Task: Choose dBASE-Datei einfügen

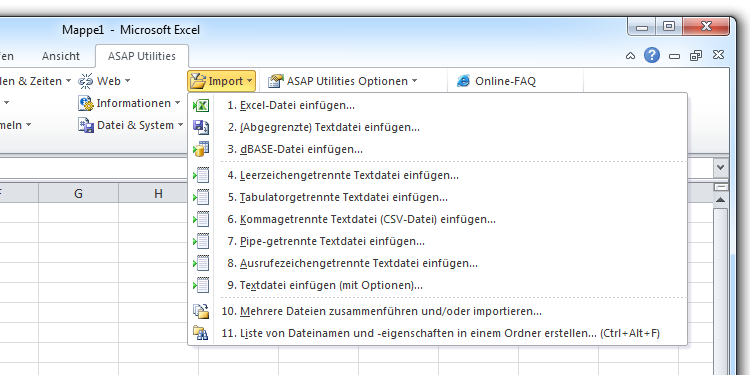Action: pos(439,149)
